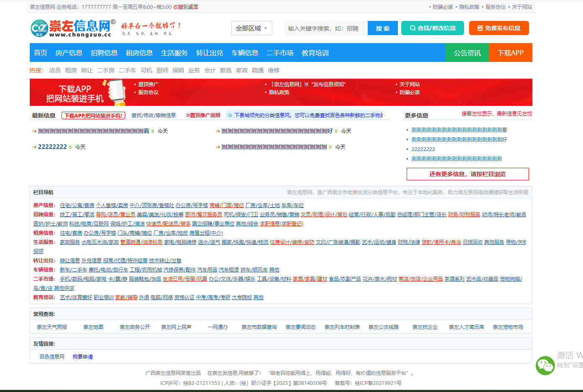Image resolution: width=583 pixels, height=392 pixels.
Task: Click the blue 搜索 search button
Action: [383, 28]
